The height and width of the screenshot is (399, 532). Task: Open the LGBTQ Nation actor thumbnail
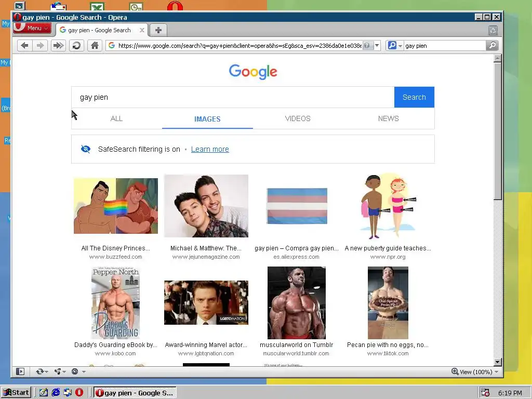coord(206,303)
